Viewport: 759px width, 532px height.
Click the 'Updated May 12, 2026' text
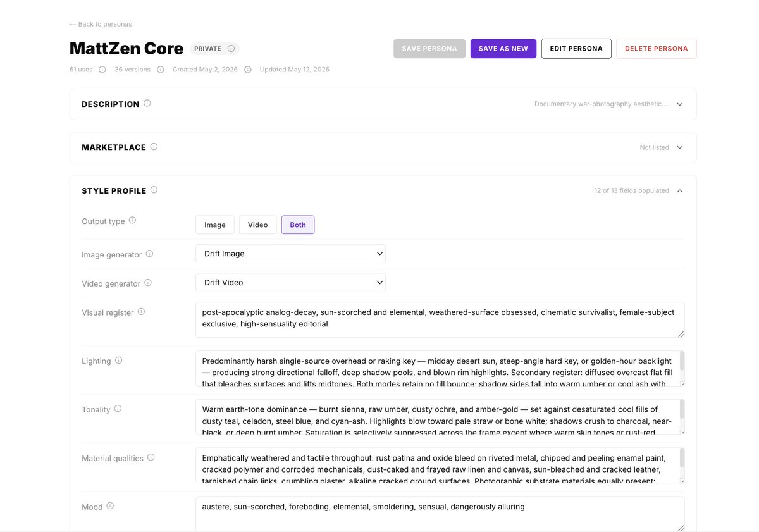pos(294,70)
